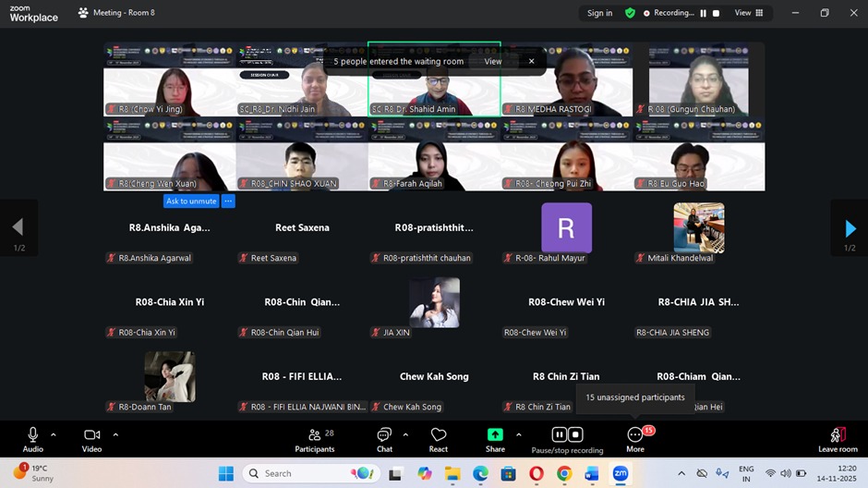868x488 pixels.
Task: Open the View layout menu
Action: pyautogui.click(x=748, y=13)
